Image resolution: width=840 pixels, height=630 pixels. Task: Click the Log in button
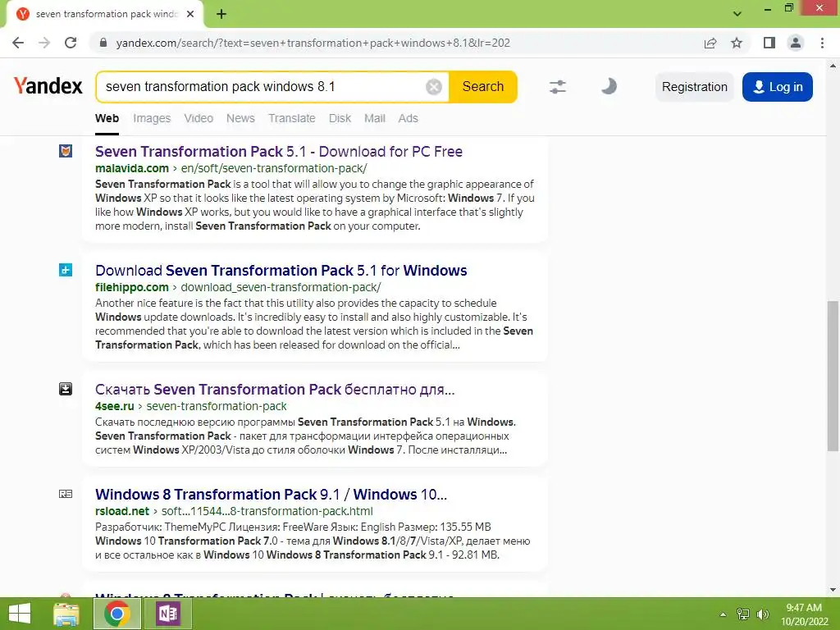[778, 87]
